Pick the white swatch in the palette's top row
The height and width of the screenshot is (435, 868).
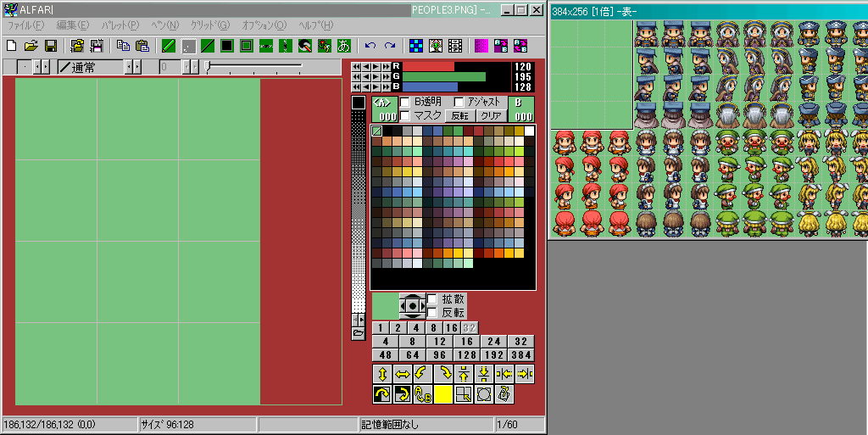(529, 131)
